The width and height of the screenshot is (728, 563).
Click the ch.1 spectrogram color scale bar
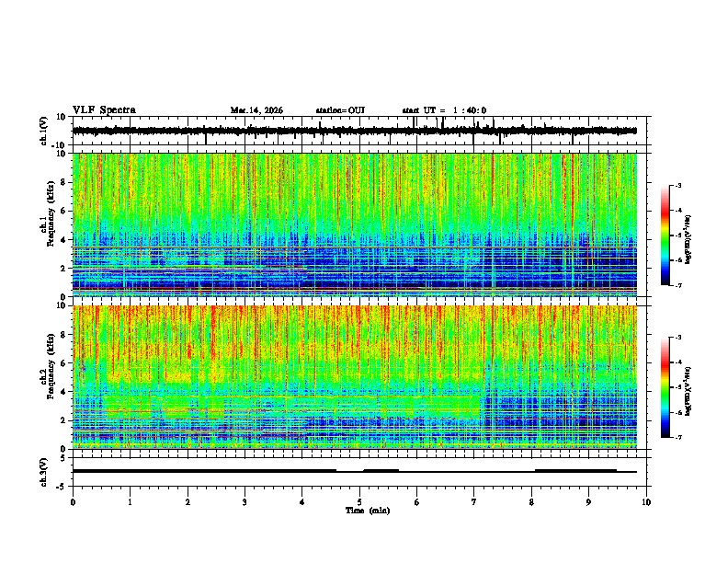pos(665,236)
